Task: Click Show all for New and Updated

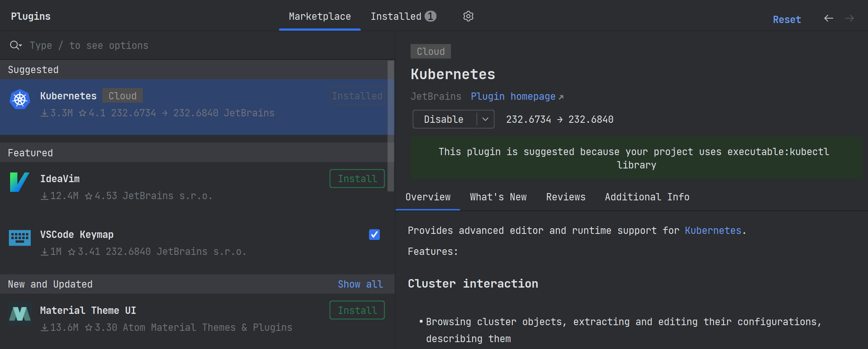Action: pyautogui.click(x=360, y=284)
